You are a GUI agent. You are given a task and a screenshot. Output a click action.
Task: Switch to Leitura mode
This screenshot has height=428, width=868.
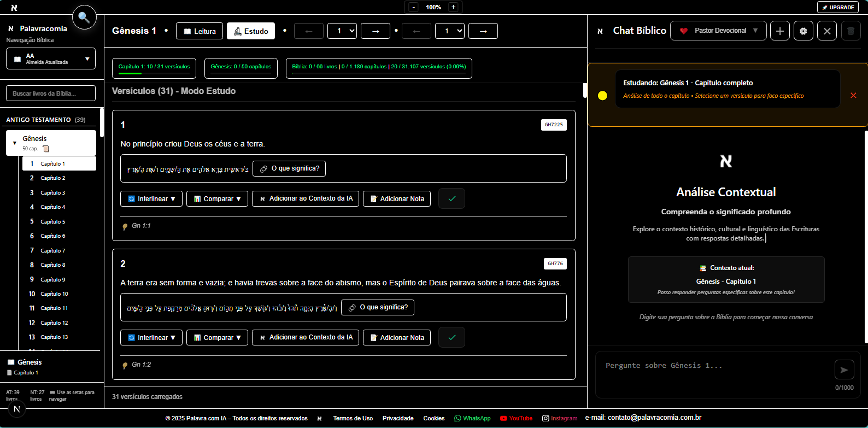200,31
